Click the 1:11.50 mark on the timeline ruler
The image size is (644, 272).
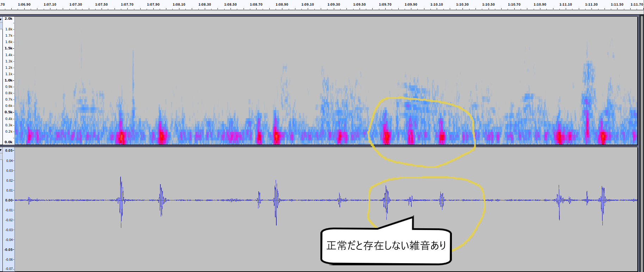pyautogui.click(x=617, y=5)
